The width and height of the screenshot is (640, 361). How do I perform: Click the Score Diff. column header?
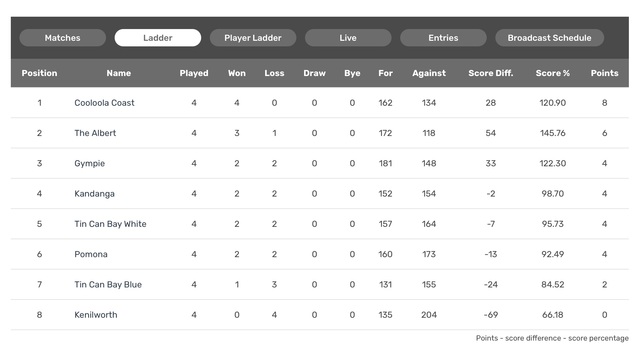pyautogui.click(x=491, y=73)
